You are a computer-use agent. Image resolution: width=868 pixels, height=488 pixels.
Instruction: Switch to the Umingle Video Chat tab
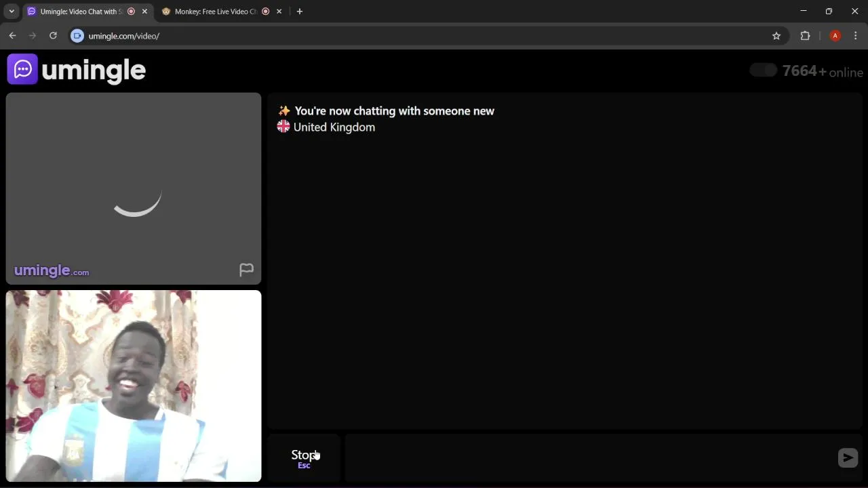pos(81,12)
